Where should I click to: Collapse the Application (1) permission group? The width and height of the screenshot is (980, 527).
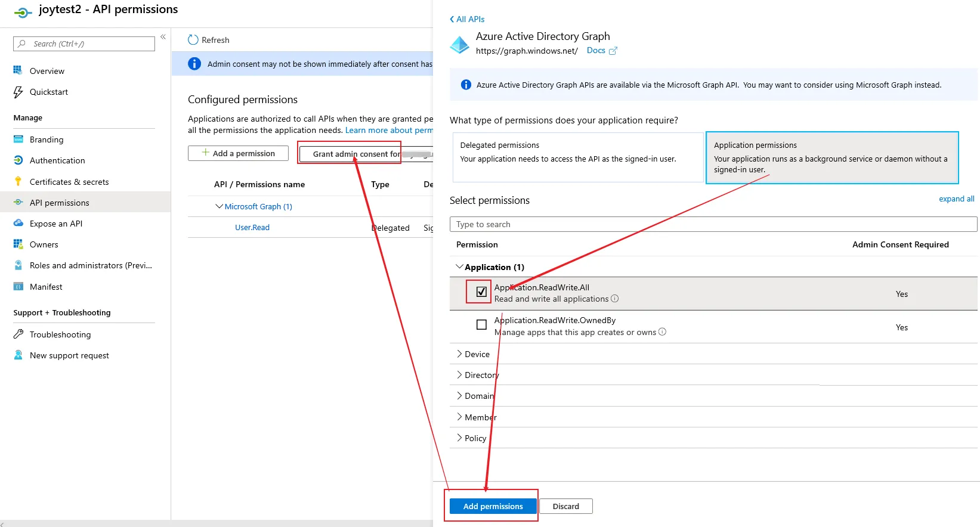point(459,266)
